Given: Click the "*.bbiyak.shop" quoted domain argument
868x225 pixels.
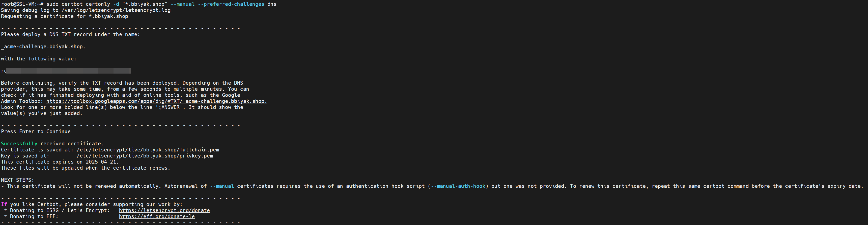Looking at the screenshot, I should [145, 4].
